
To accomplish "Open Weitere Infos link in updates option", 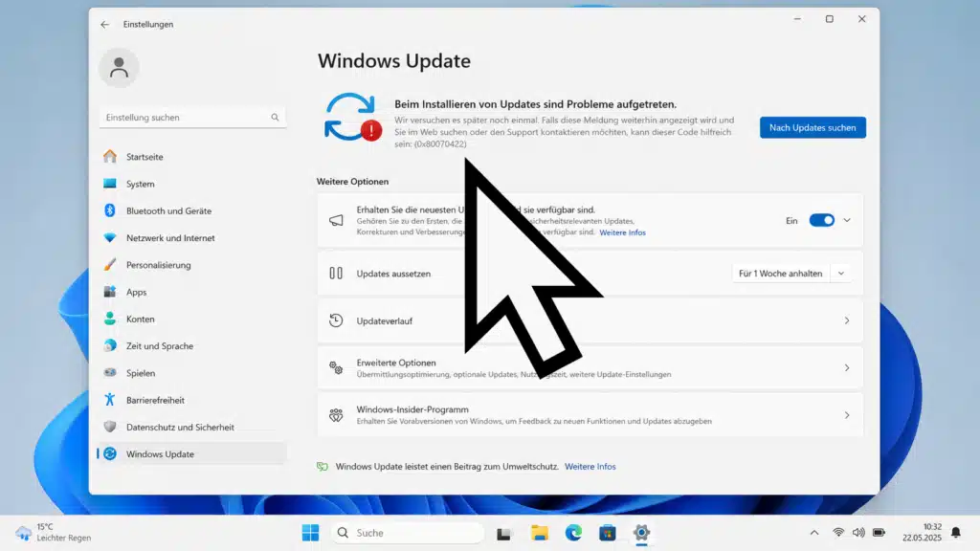I will [x=622, y=232].
